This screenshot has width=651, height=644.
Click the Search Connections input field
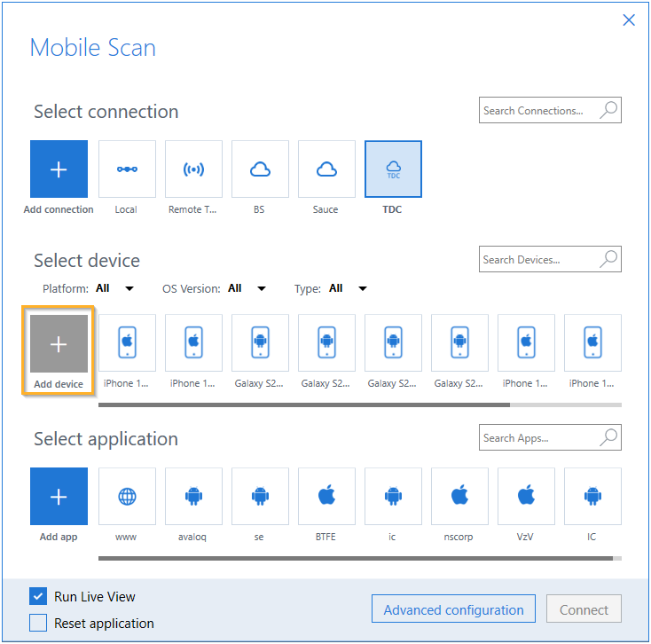point(537,111)
